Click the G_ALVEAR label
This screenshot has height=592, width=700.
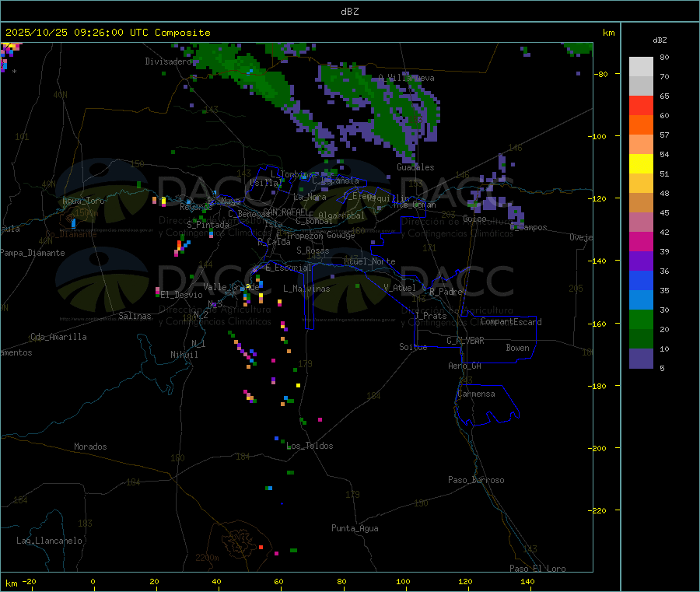point(465,341)
